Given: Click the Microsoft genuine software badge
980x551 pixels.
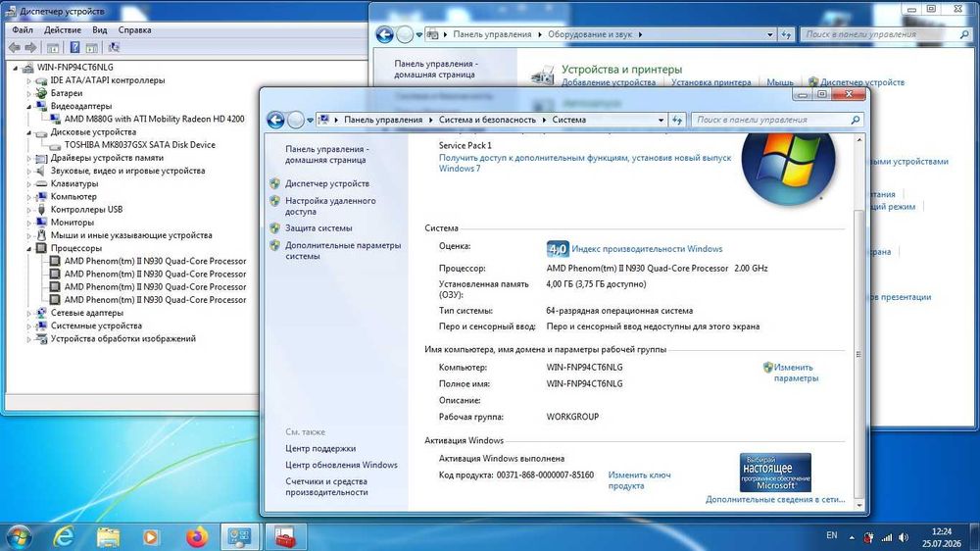Looking at the screenshot, I should 775,473.
